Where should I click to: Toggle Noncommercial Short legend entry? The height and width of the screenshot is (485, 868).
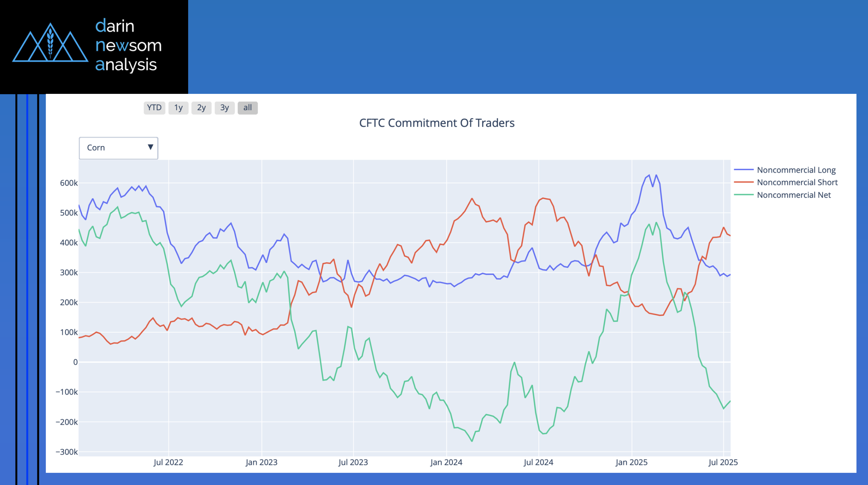[x=797, y=182]
